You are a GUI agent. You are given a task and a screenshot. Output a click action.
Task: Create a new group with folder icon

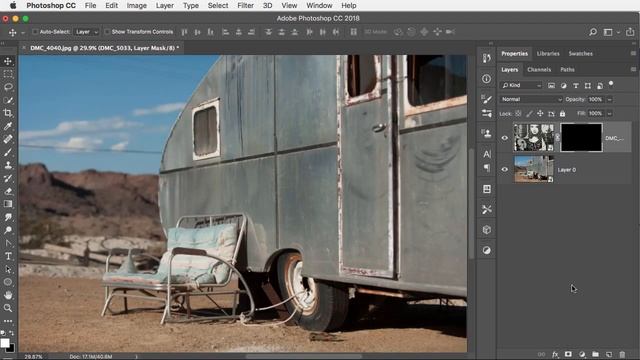click(596, 354)
